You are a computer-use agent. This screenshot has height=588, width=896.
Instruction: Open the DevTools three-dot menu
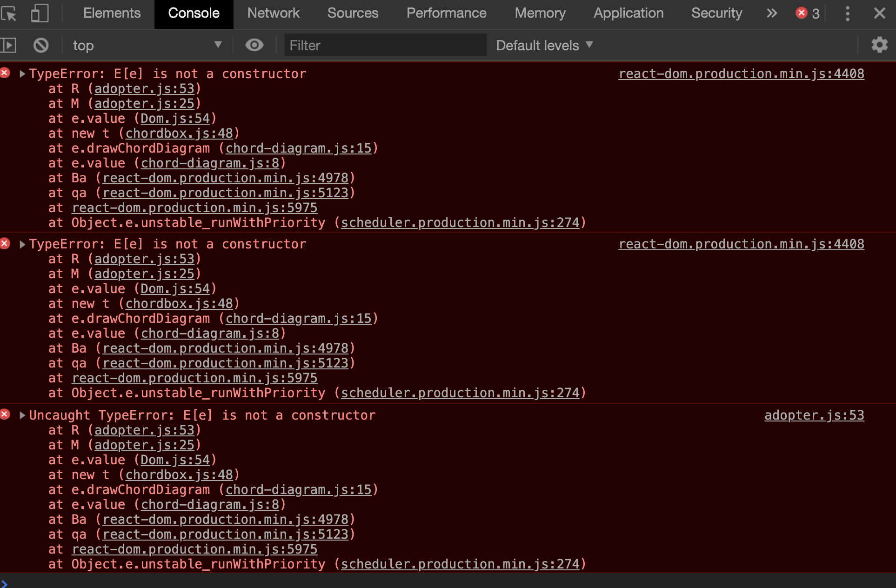[847, 13]
